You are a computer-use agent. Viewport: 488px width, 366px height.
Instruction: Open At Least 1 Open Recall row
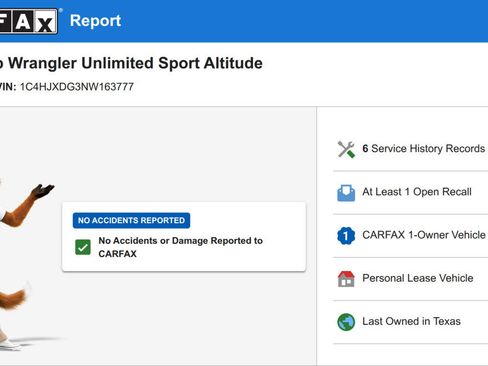pos(411,192)
